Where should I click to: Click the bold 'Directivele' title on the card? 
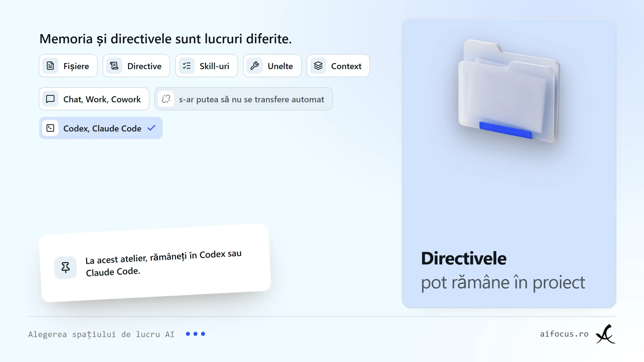[464, 258]
